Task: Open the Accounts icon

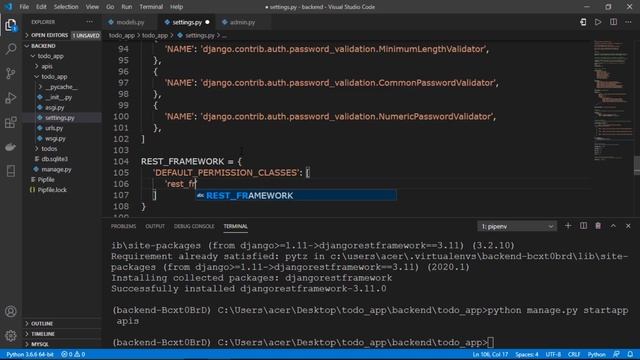Action: [11, 311]
